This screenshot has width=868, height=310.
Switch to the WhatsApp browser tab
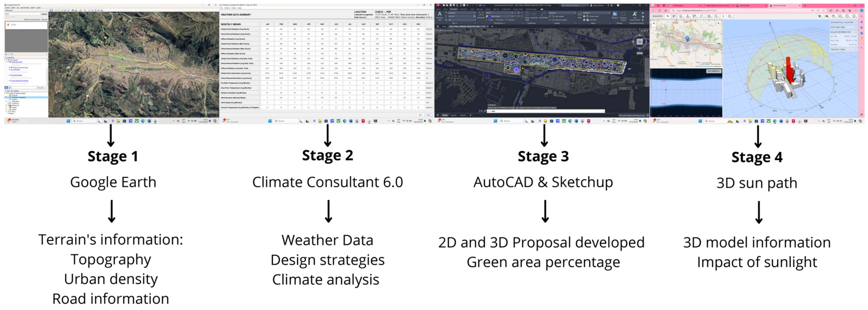pos(684,6)
